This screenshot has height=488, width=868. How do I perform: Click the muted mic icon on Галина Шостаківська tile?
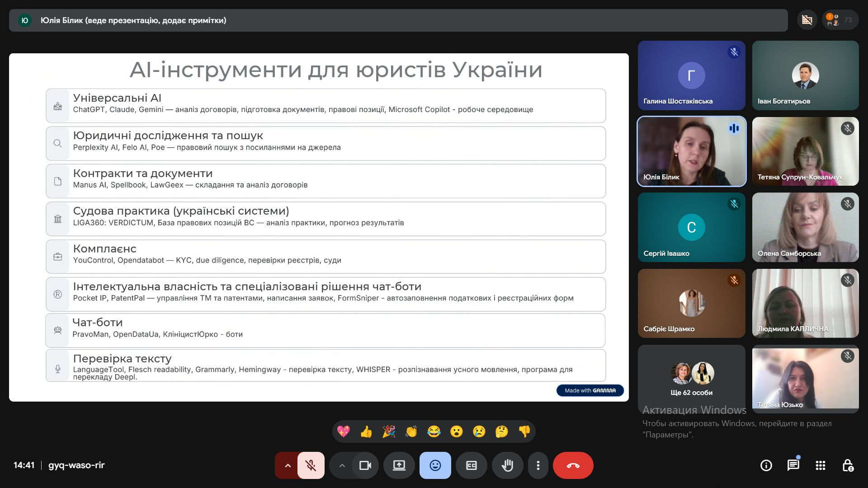coord(734,52)
